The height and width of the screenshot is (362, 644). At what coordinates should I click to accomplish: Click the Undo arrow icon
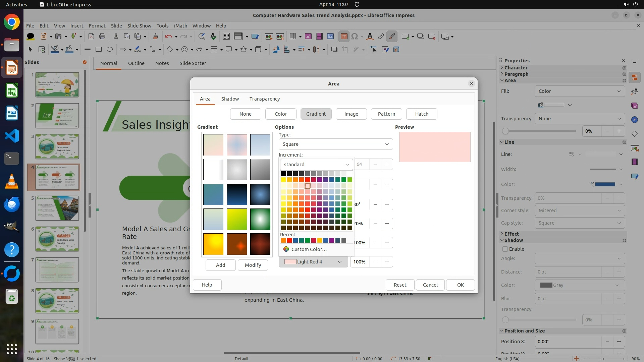pyautogui.click(x=168, y=37)
